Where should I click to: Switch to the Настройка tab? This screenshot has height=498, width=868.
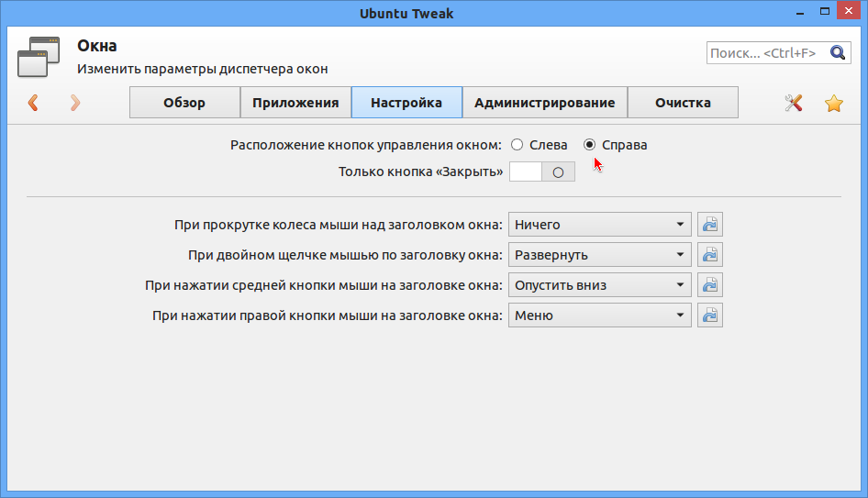[x=406, y=103]
